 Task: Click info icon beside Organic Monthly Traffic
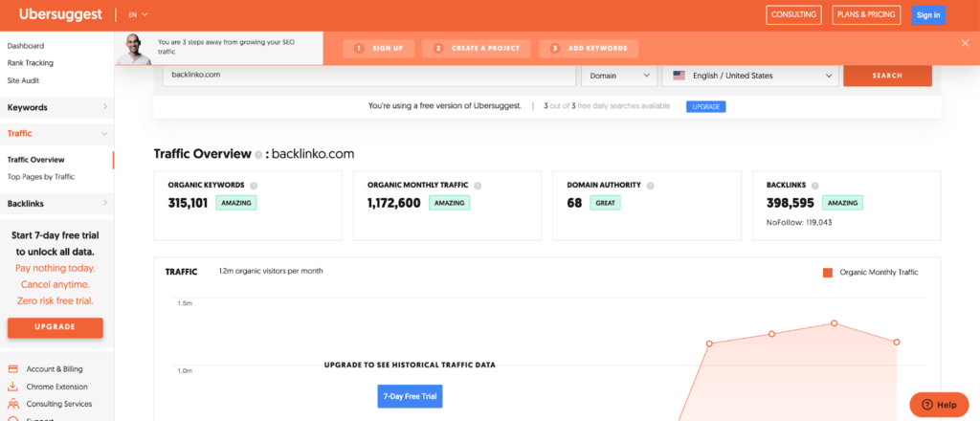478,186
